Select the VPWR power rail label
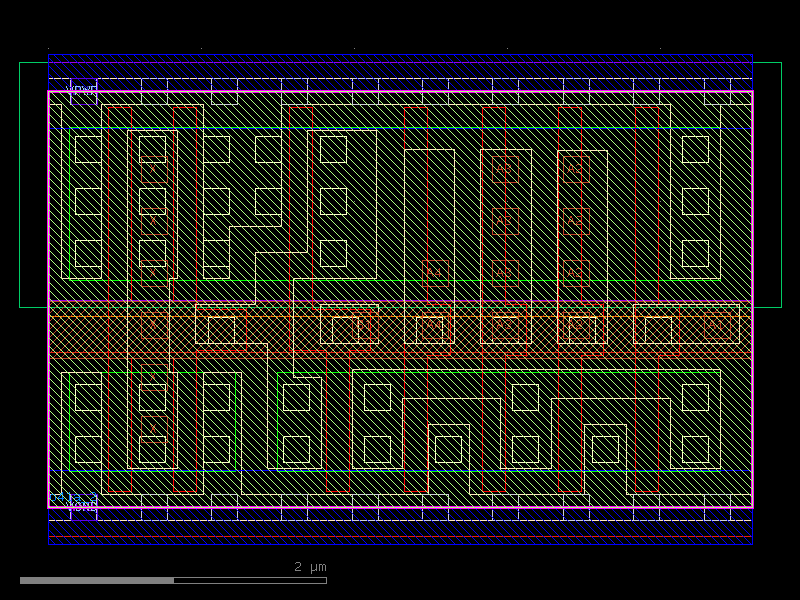Viewport: 800px width, 600px height. pos(80,88)
